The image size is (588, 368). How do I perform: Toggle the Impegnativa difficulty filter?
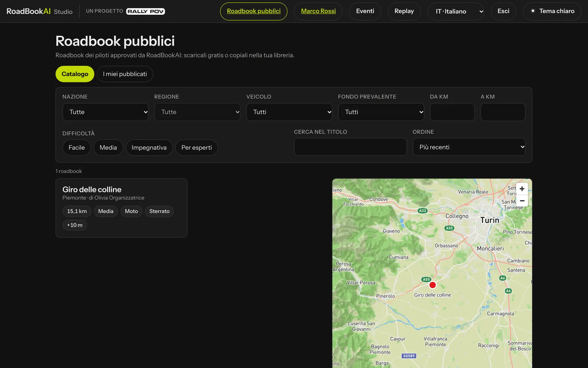point(149,148)
